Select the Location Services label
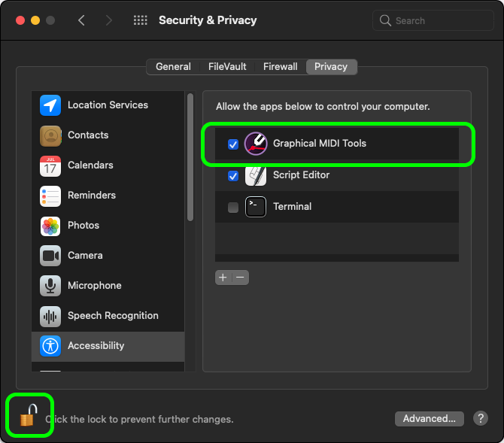This screenshot has height=443, width=504. [108, 105]
